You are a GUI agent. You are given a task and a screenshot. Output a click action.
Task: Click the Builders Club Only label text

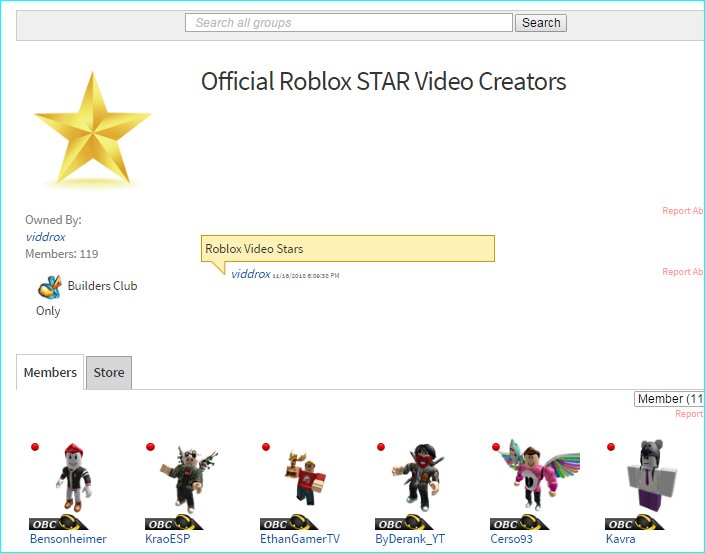pyautogui.click(x=87, y=298)
